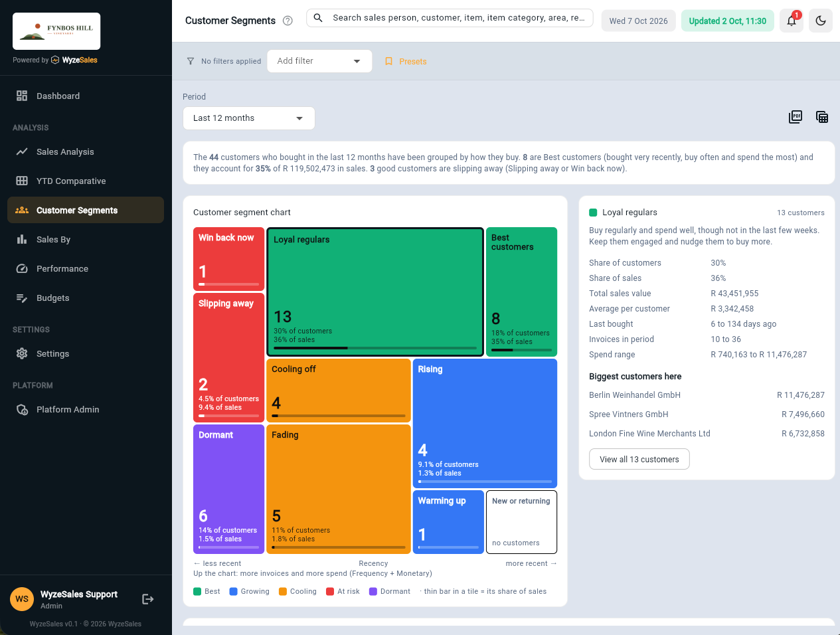Viewport: 840px width, 635px height.
Task: Click the Updated 2 Oct, 11:30 badge
Action: click(727, 21)
